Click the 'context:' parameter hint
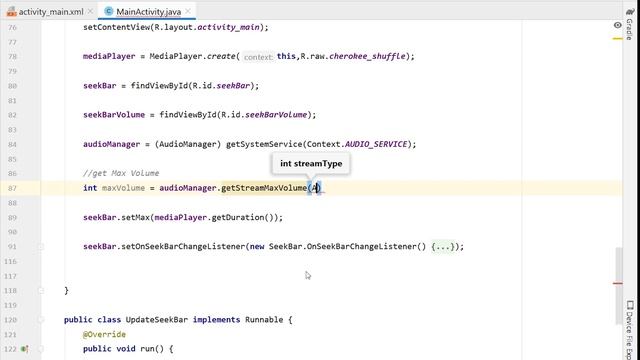Screen dimensions: 640x360 pos(258,57)
